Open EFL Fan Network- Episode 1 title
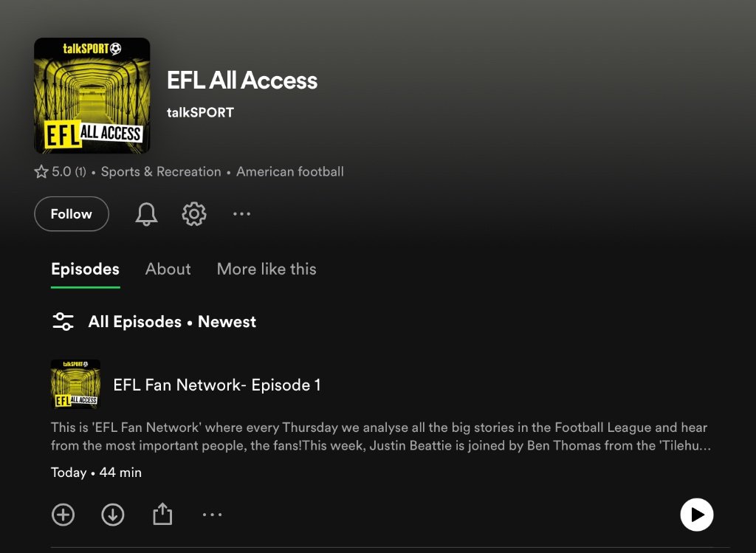Screen dimensions: 756x553 tap(217, 385)
